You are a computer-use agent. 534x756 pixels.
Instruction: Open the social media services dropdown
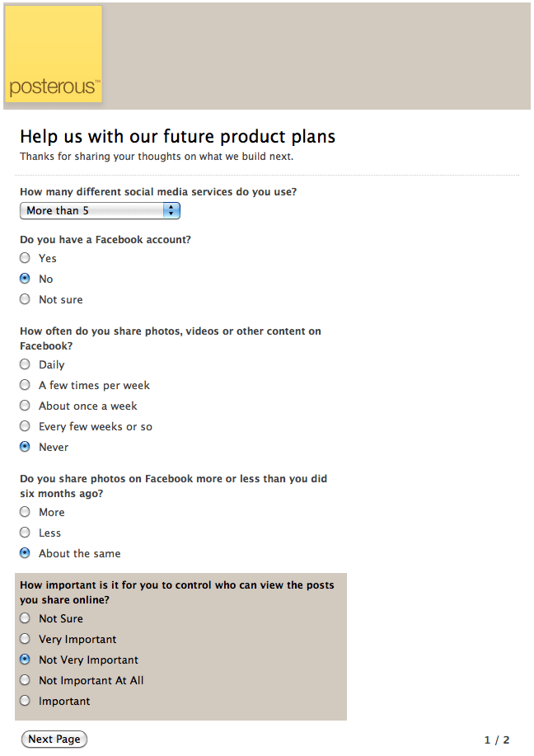100,211
